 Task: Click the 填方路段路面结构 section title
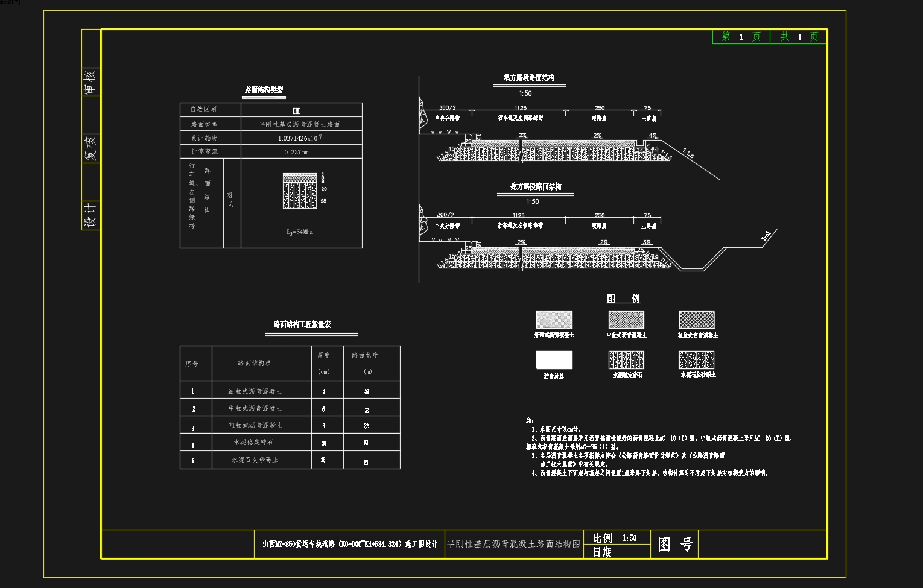pos(529,78)
